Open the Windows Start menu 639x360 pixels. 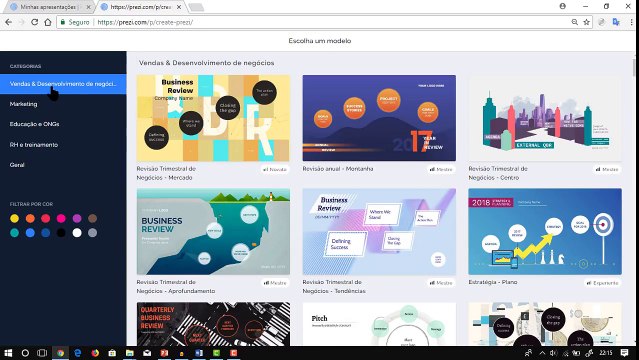8,353
